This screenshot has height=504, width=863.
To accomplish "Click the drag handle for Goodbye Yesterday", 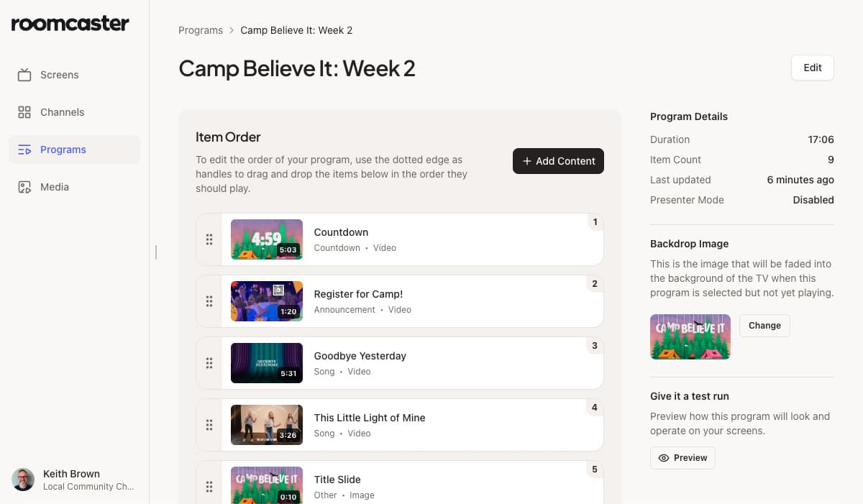I will point(209,363).
